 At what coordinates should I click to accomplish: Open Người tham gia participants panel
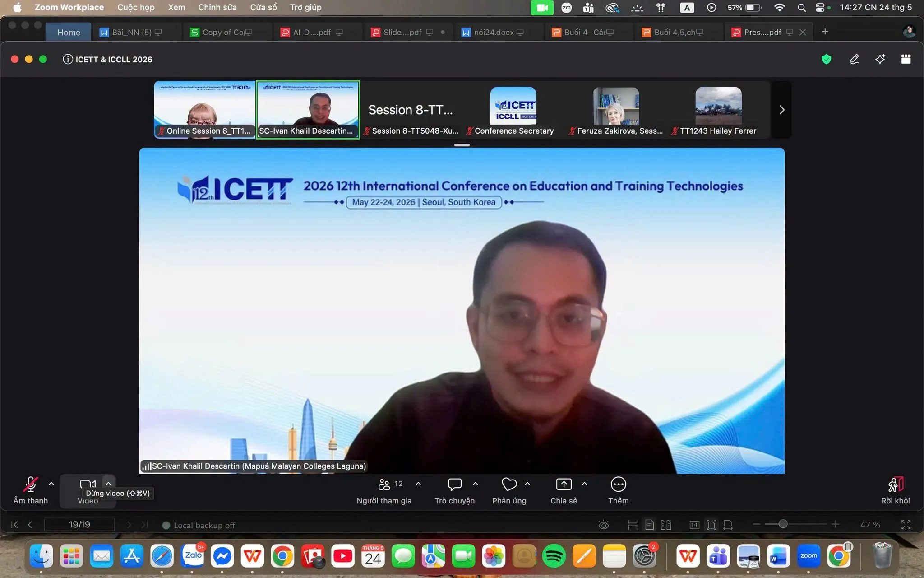point(384,490)
